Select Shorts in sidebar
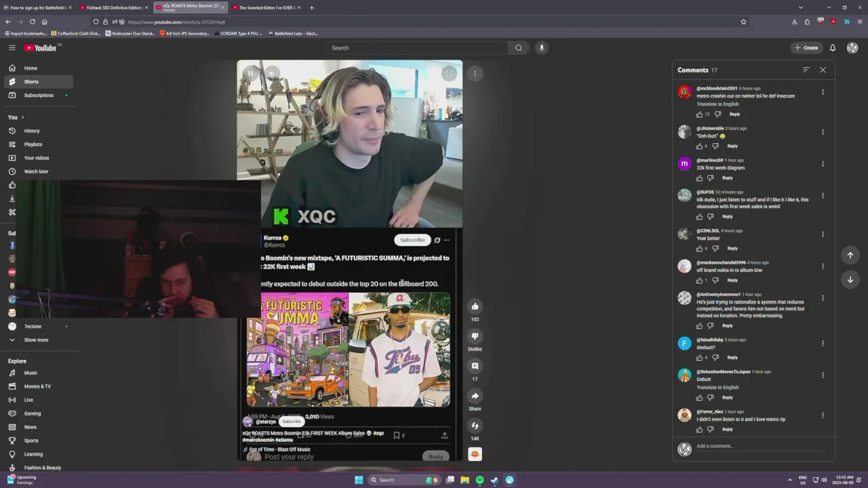This screenshot has height=488, width=868. click(39, 81)
